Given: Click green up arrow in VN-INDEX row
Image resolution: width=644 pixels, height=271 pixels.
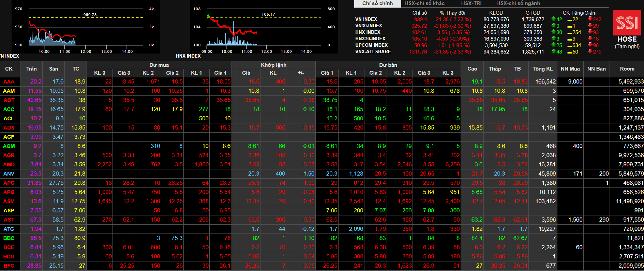Looking at the screenshot, I should [554, 19].
